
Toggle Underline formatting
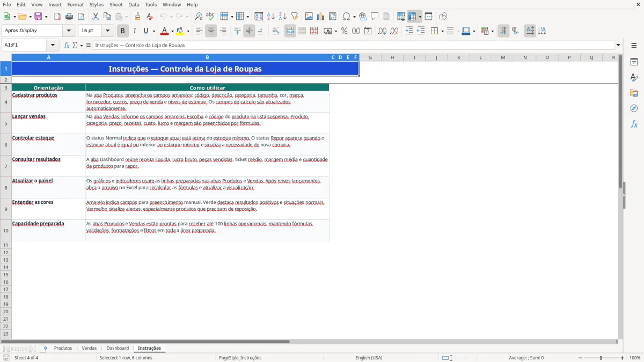click(x=145, y=31)
